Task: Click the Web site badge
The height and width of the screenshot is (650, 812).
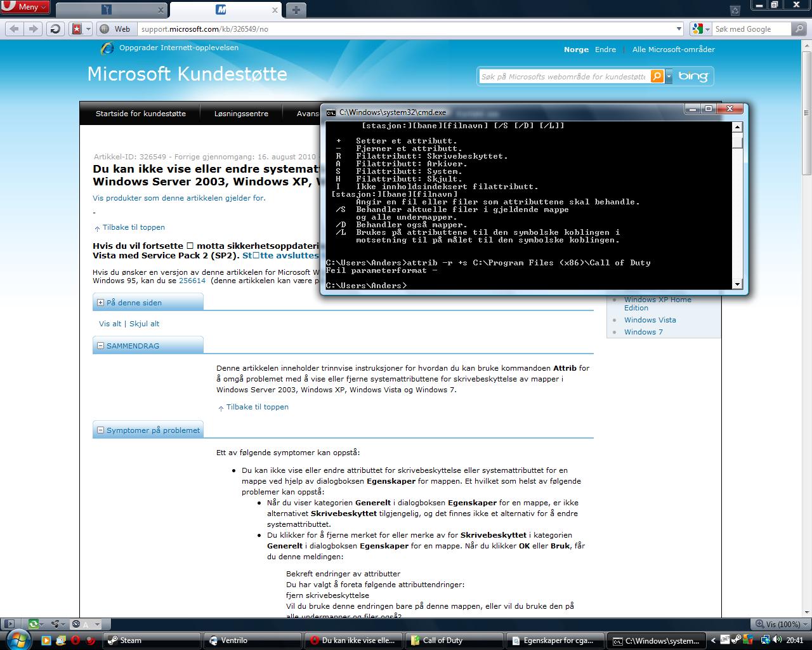Action: pos(115,29)
